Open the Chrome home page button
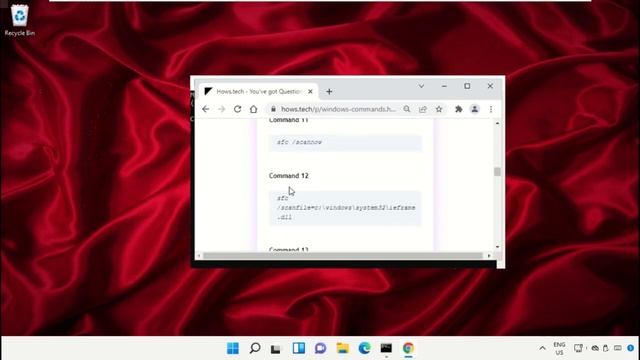 [253, 109]
